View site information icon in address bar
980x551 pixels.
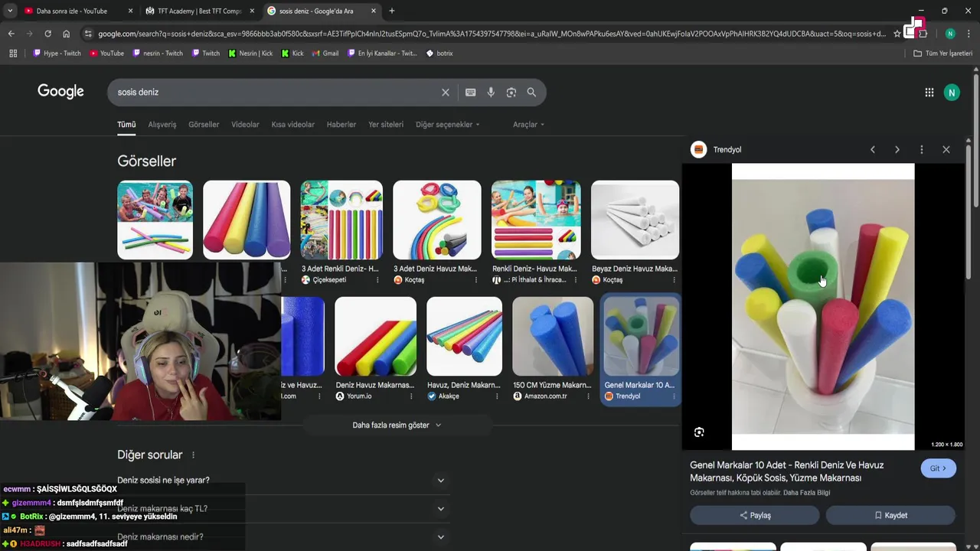point(88,34)
